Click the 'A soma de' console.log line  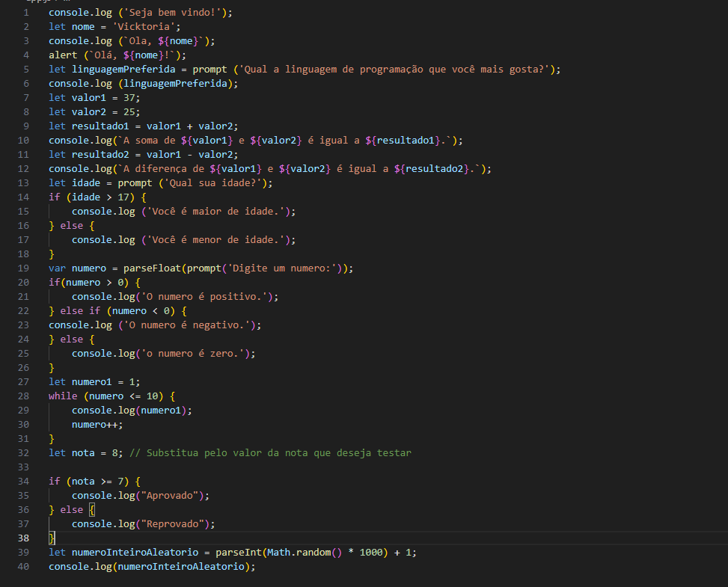(x=256, y=141)
